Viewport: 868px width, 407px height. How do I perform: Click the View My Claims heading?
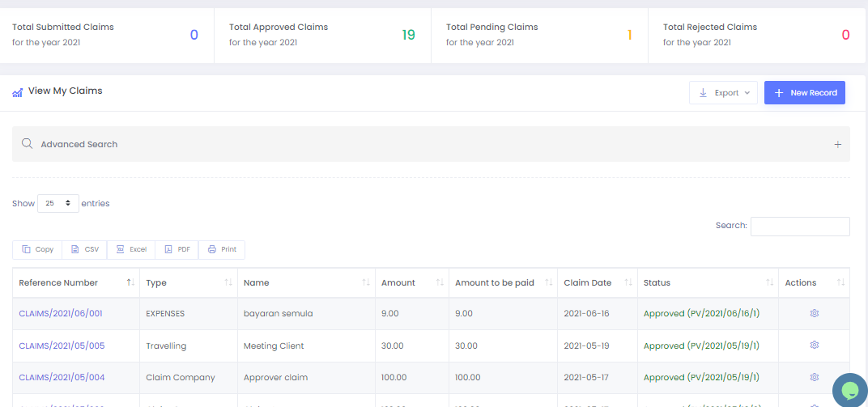point(66,91)
